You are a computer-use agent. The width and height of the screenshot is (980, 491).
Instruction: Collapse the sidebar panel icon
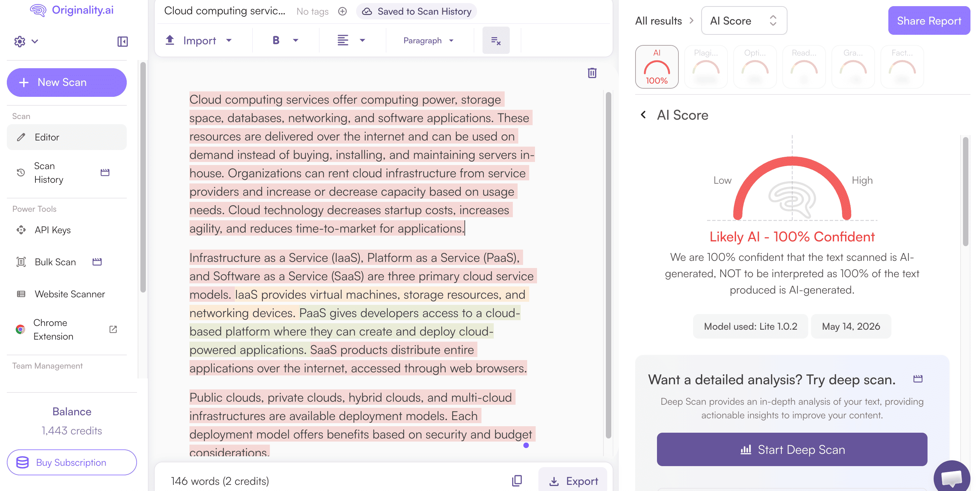123,41
